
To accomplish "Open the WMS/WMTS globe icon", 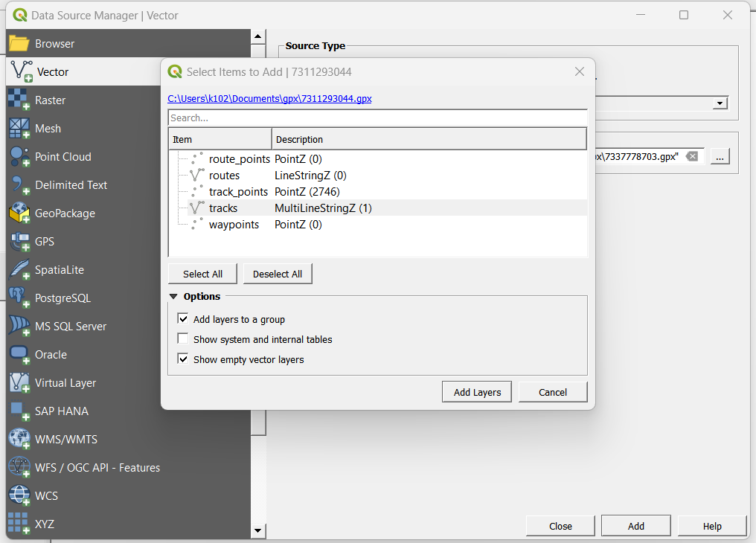I will 19,439.
